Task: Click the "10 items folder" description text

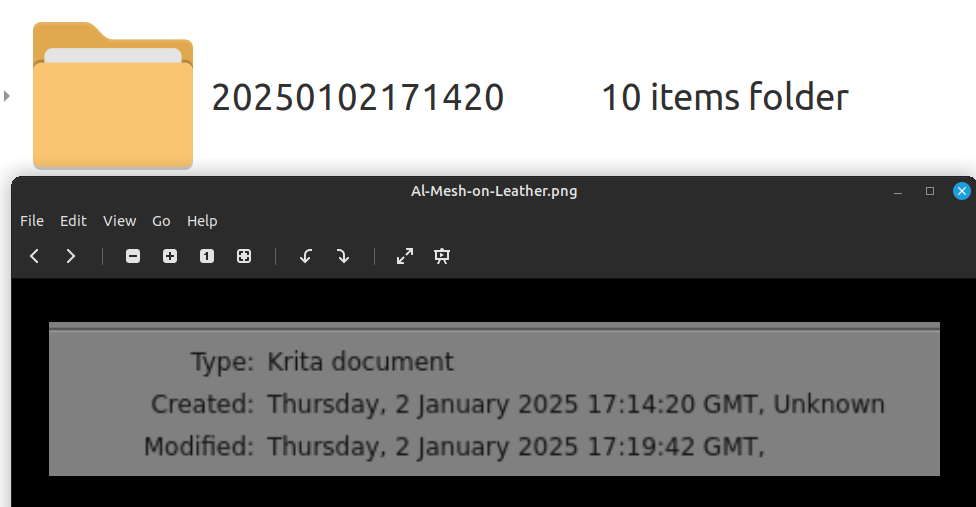Action: coord(724,98)
